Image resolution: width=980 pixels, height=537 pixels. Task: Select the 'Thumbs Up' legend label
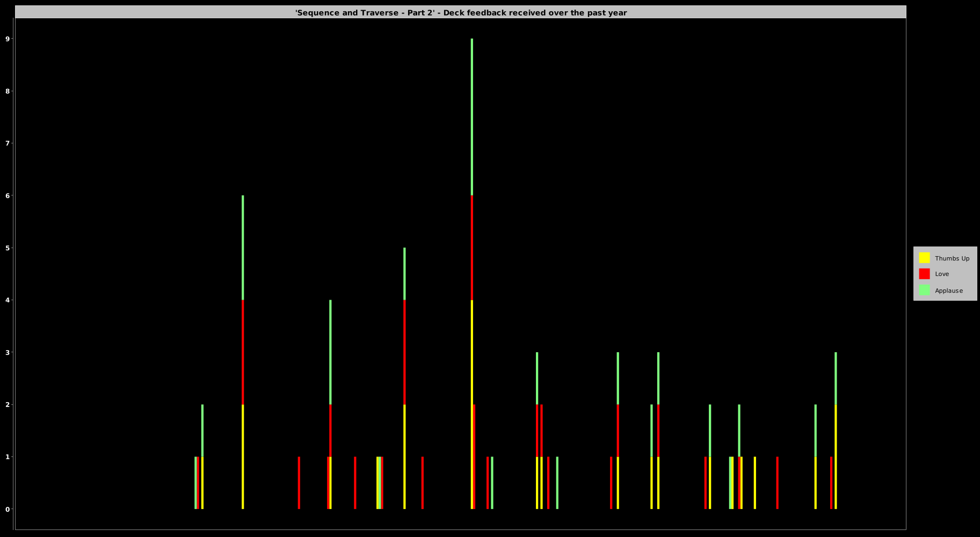[x=952, y=258]
